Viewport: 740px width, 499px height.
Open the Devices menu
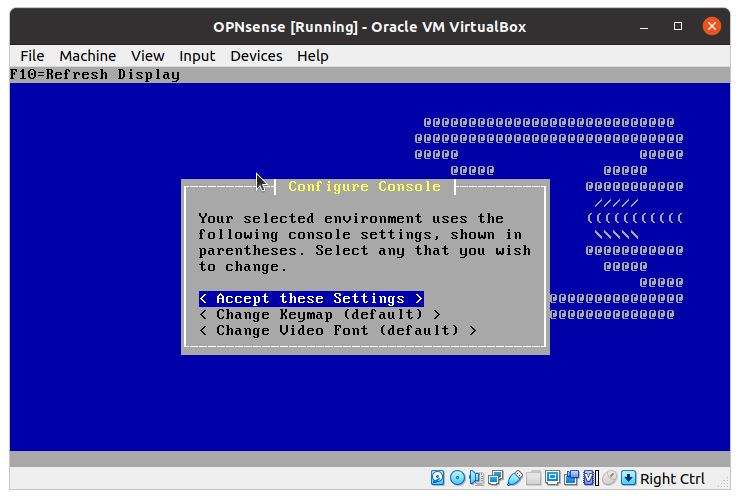coord(256,56)
